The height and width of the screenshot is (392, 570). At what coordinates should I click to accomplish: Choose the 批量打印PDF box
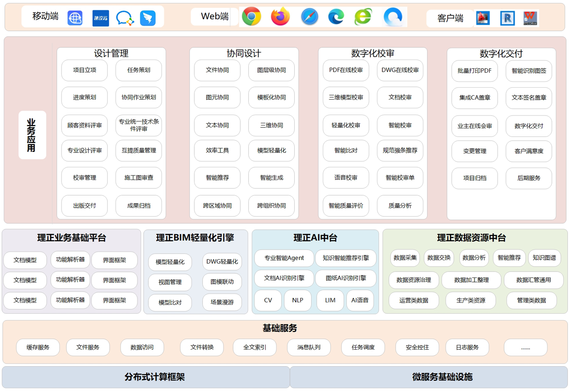tap(474, 71)
